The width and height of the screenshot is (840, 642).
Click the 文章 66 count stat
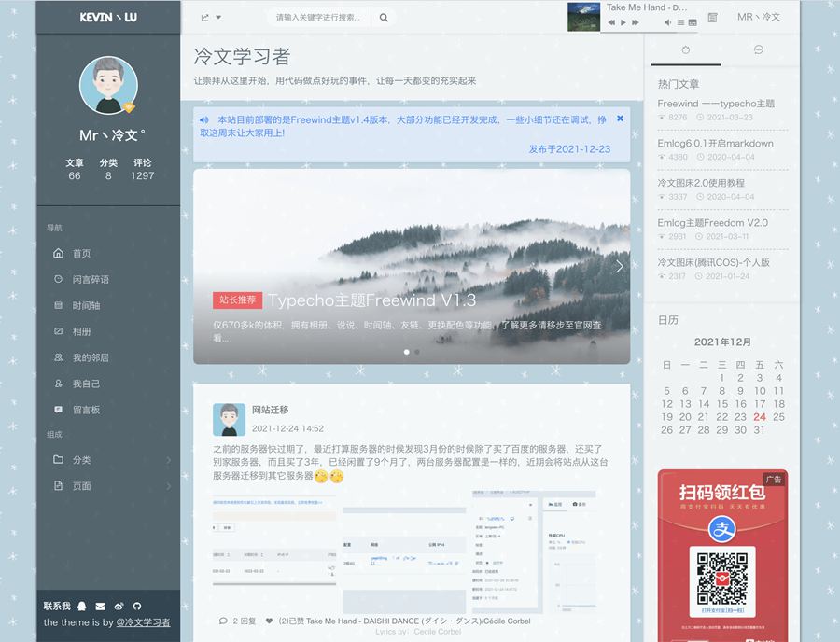coord(75,169)
